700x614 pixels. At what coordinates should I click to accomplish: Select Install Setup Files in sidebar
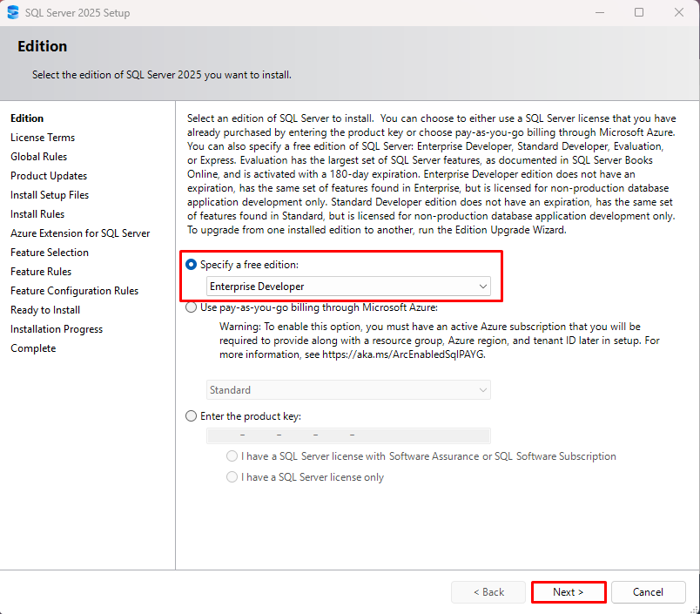tap(50, 195)
